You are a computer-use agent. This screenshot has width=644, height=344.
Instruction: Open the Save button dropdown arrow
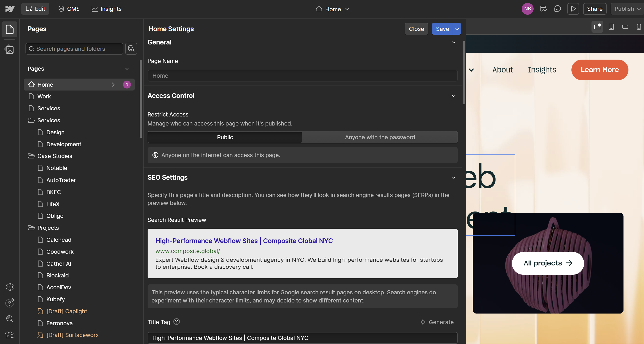coord(457,29)
